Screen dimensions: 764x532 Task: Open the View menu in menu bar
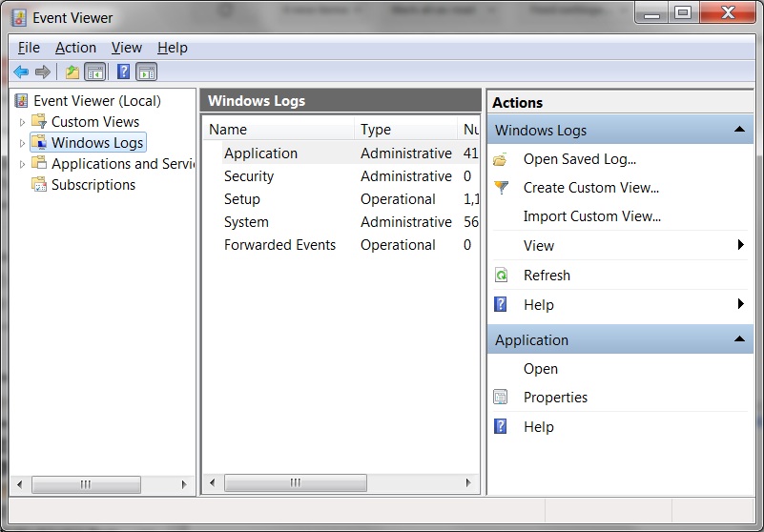[127, 48]
